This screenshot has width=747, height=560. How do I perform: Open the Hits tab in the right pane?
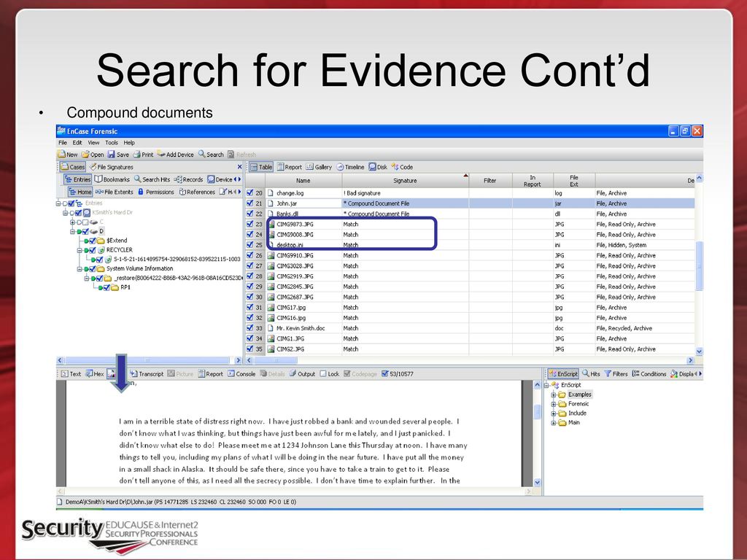pos(591,374)
